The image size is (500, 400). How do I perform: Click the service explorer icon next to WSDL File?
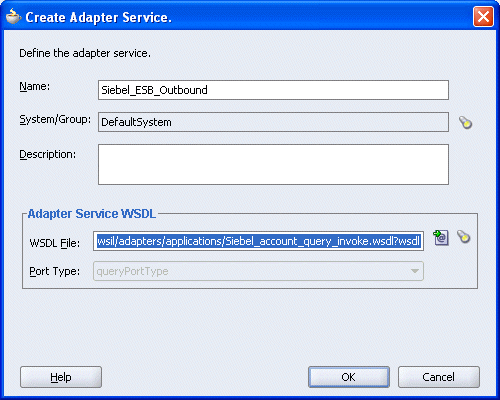441,238
